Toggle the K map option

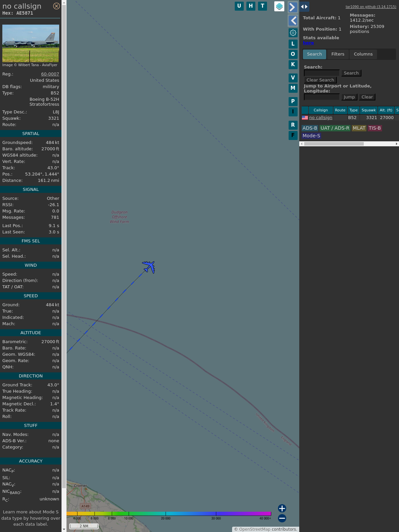click(293, 65)
